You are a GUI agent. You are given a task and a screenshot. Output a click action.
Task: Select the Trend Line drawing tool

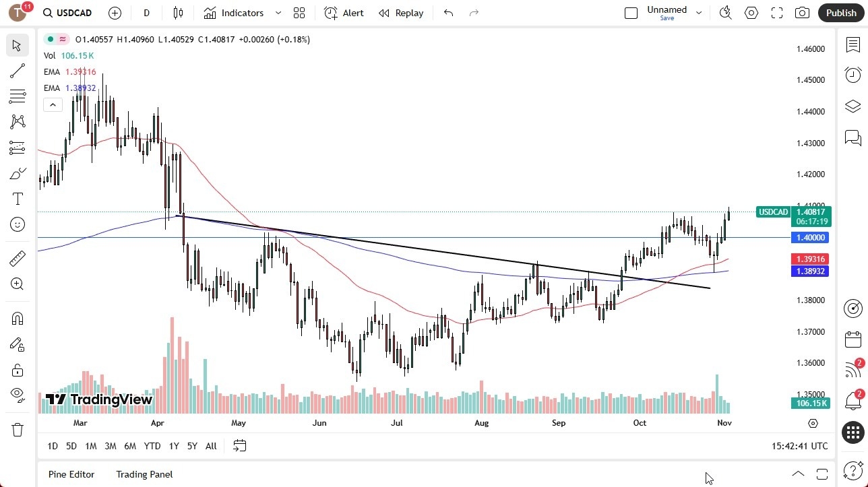pyautogui.click(x=18, y=71)
